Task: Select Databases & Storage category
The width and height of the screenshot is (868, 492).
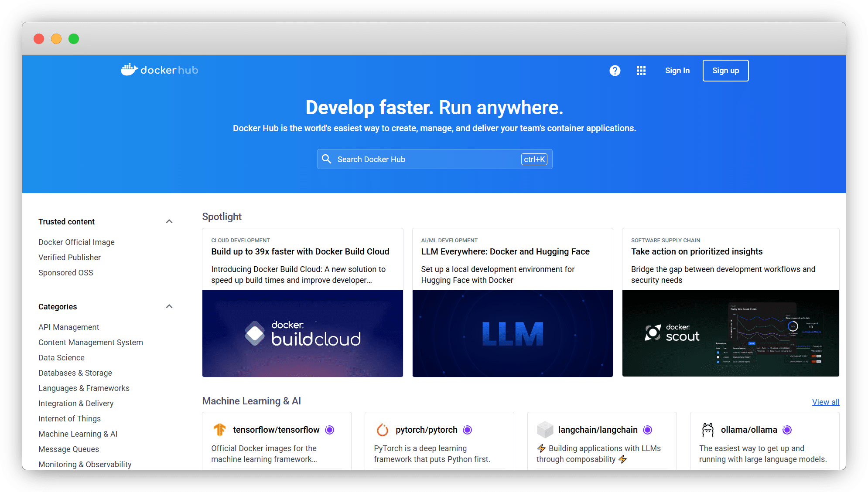Action: [x=75, y=373]
